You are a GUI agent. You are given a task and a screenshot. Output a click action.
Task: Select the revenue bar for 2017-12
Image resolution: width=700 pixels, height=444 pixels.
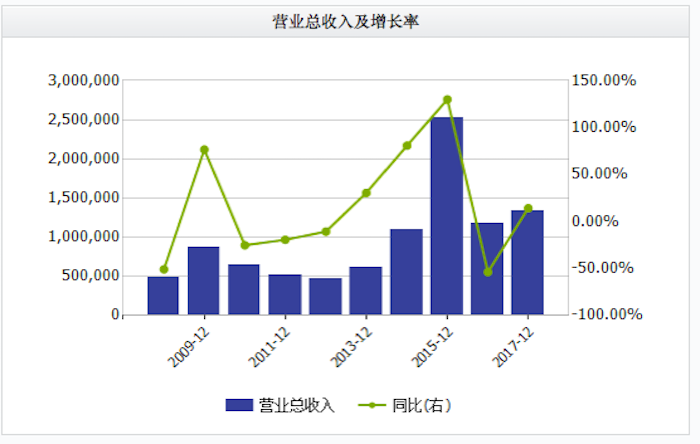528,262
